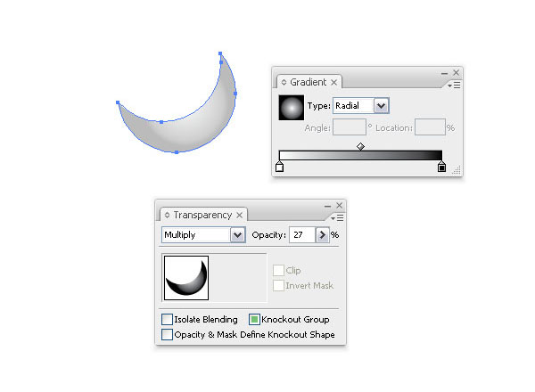The image size is (535, 392).
Task: Select the white gradient stop
Action: tap(279, 167)
